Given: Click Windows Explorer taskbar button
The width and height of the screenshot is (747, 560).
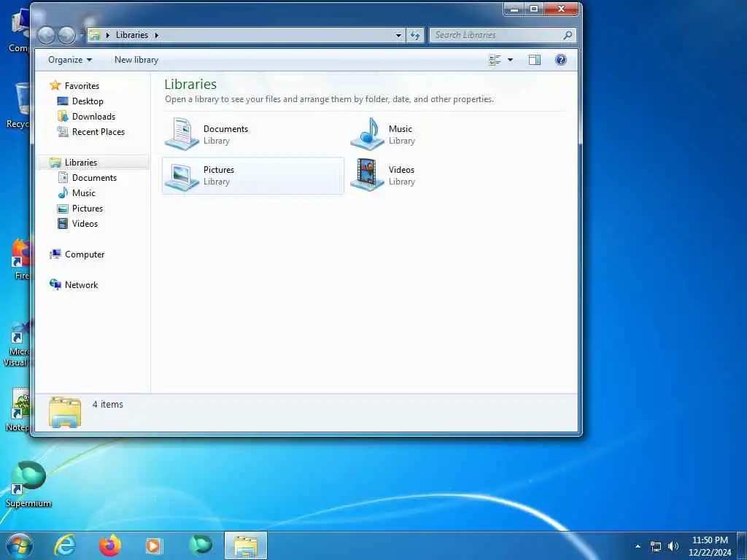Looking at the screenshot, I should coord(246,545).
